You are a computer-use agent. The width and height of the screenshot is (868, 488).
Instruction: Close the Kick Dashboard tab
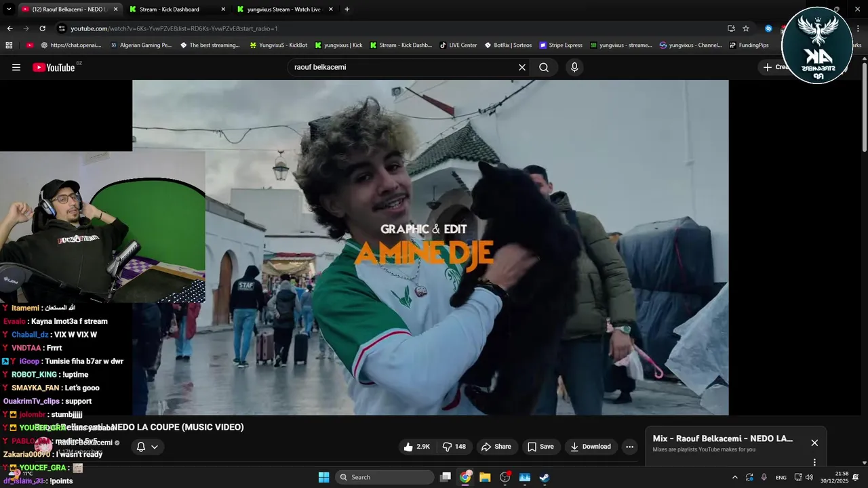(x=223, y=9)
